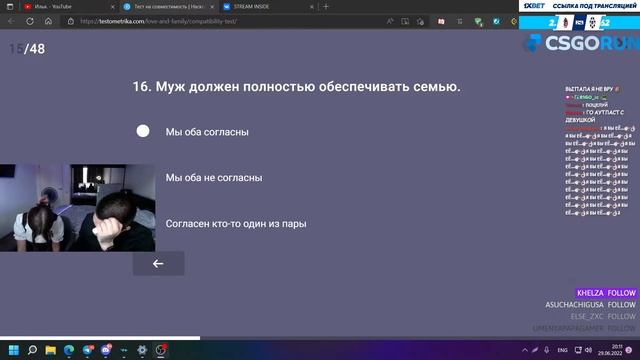Open File Explorer from taskbar

(x=51, y=350)
